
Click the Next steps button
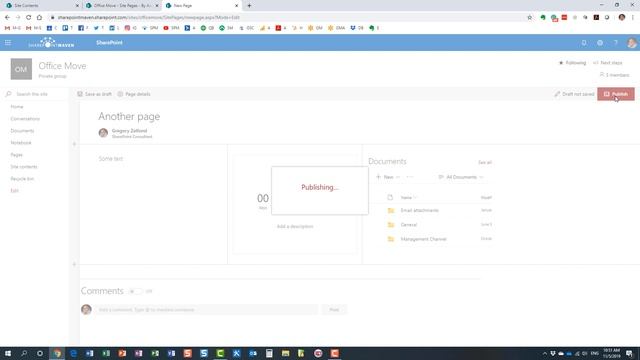[x=608, y=63]
